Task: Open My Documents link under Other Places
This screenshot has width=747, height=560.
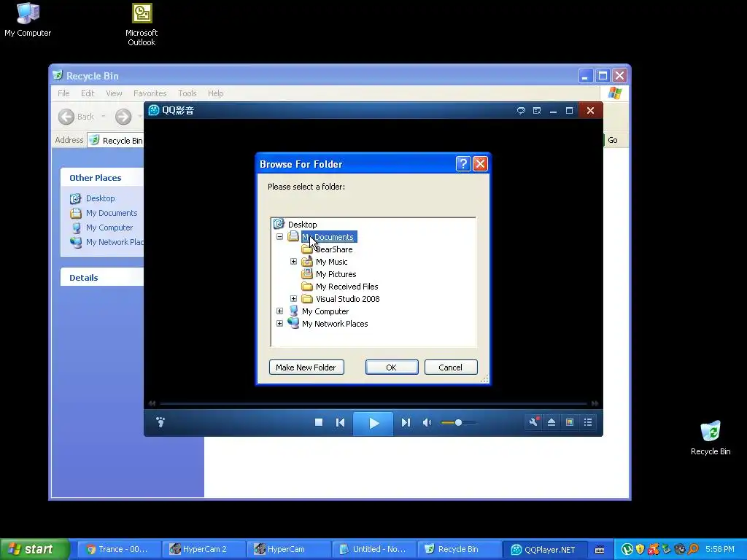Action: point(112,213)
